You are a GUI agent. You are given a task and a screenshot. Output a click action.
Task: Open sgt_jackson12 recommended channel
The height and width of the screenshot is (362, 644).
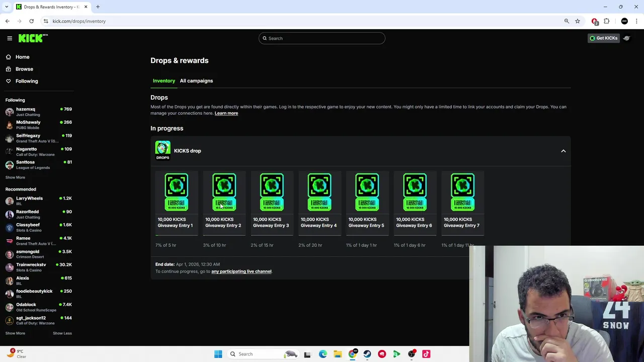point(38,320)
